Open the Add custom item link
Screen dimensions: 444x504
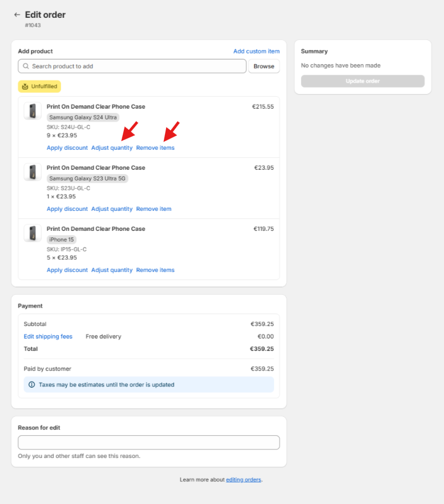pos(256,51)
